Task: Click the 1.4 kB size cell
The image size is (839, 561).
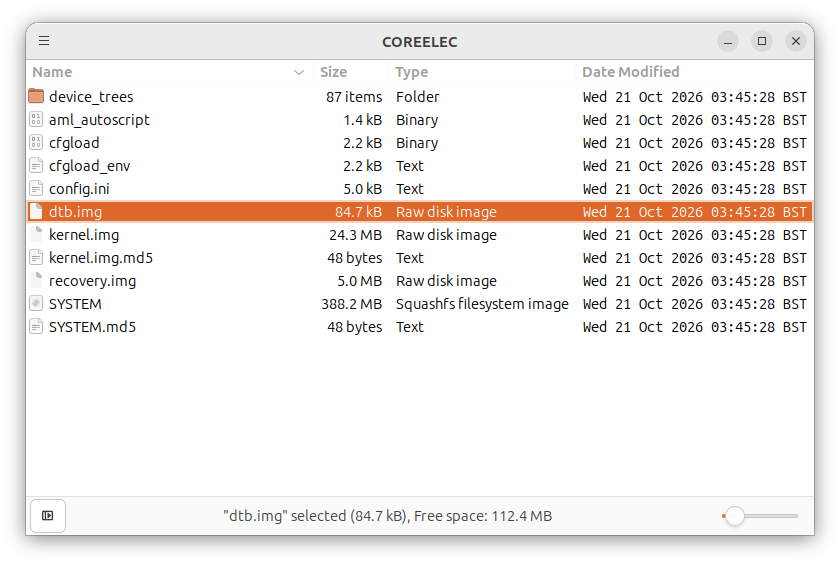Action: [363, 120]
